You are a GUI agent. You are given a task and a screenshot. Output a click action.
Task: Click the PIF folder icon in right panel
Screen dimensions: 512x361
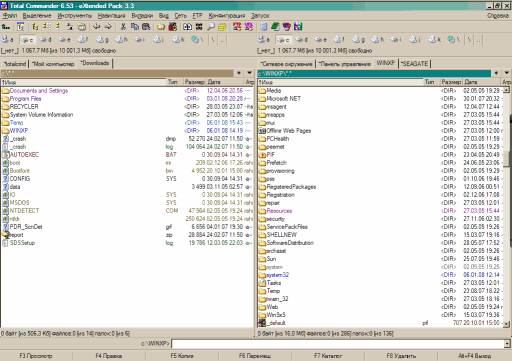[x=262, y=155]
